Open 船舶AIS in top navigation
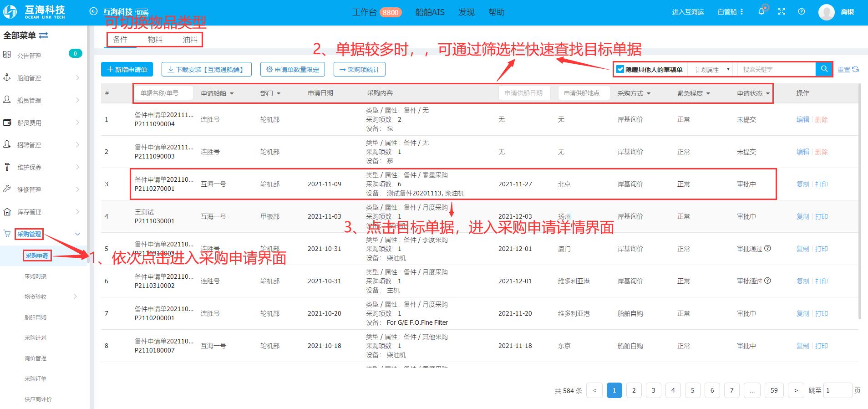This screenshot has height=409, width=868. 430,12
